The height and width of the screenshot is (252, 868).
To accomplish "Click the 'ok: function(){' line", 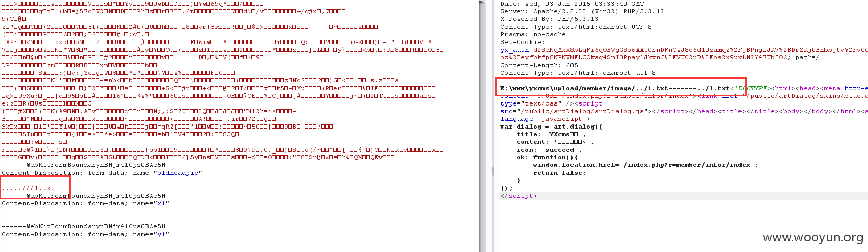I will [x=547, y=157].
